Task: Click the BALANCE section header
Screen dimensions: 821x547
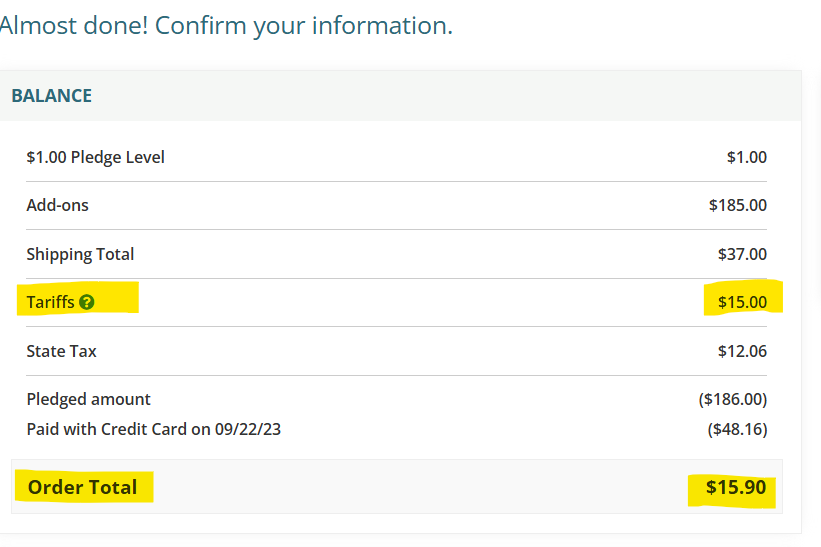Action: pyautogui.click(x=52, y=96)
